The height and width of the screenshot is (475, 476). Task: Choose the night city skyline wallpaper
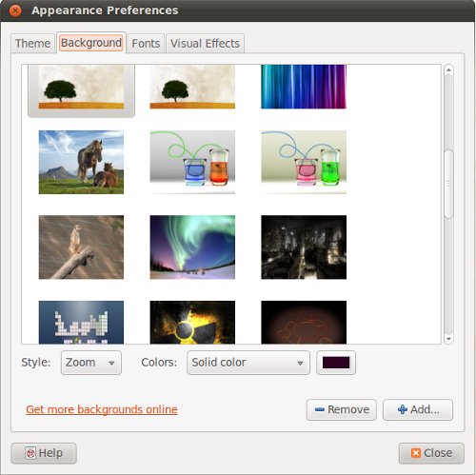304,247
